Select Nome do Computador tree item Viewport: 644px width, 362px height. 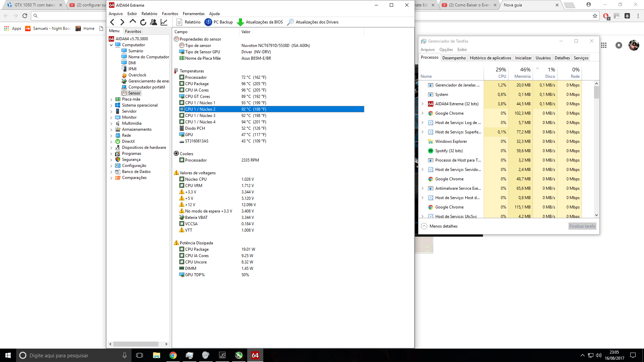(x=149, y=57)
